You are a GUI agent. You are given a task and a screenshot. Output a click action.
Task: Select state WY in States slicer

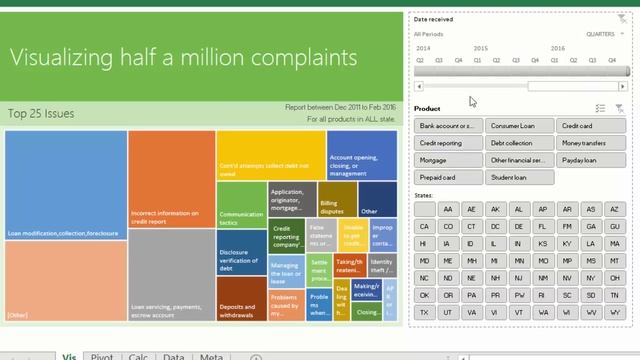(615, 312)
